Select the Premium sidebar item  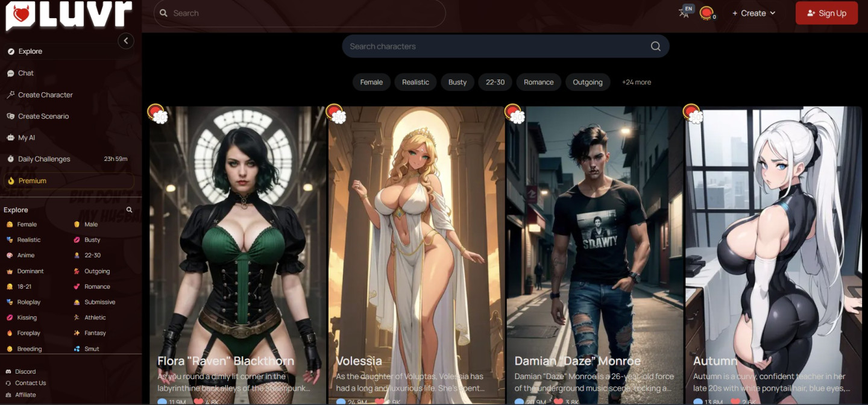(33, 181)
